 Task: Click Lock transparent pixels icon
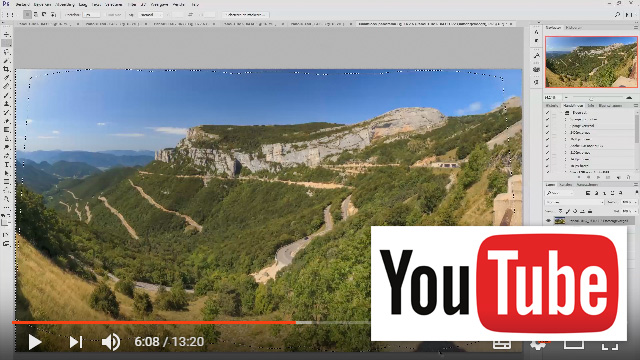(x=561, y=211)
